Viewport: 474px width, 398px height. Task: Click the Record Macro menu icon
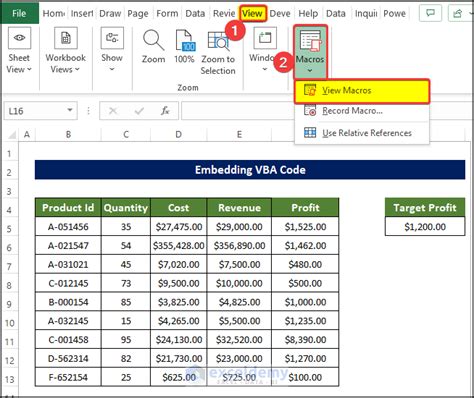[x=310, y=111]
